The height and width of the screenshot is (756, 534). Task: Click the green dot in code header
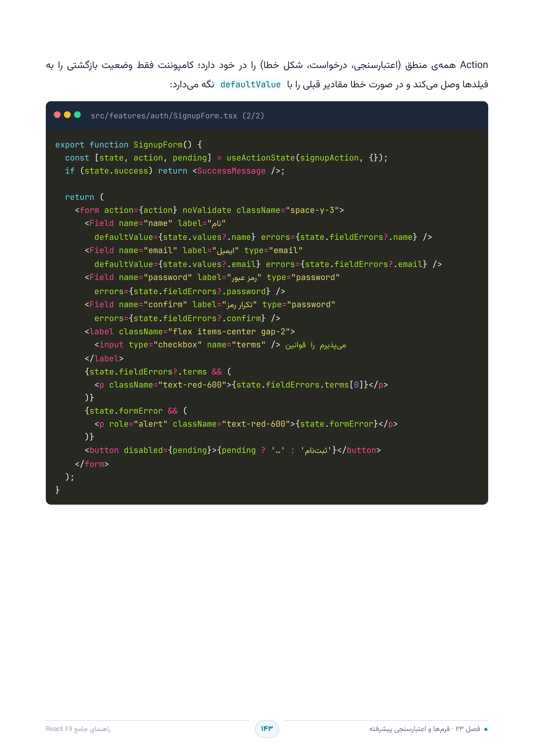tap(78, 114)
